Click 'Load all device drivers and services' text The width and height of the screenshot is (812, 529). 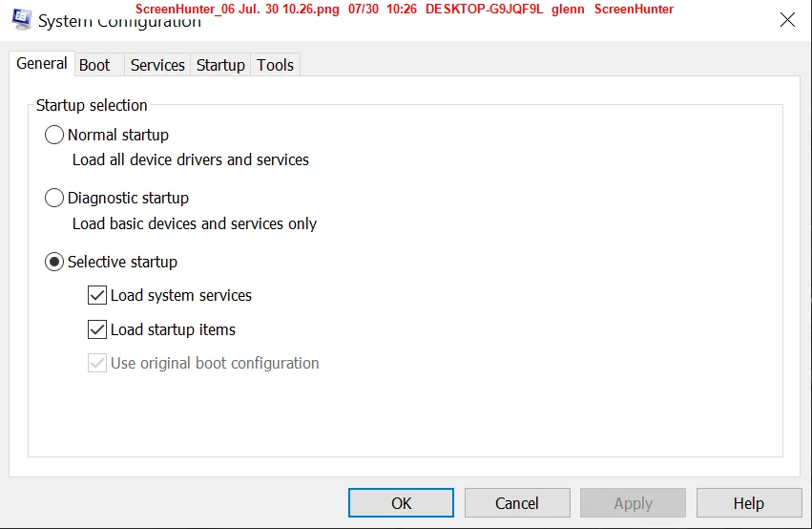tap(191, 159)
